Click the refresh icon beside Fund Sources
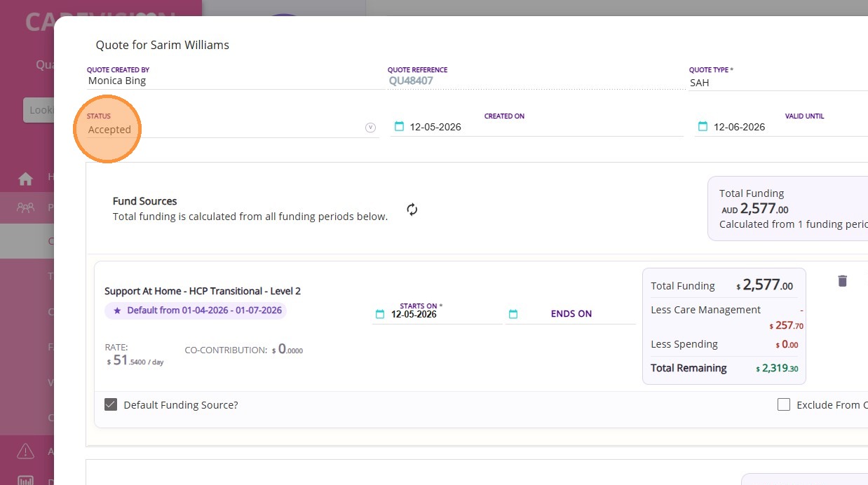This screenshot has height=485, width=868. [x=412, y=210]
